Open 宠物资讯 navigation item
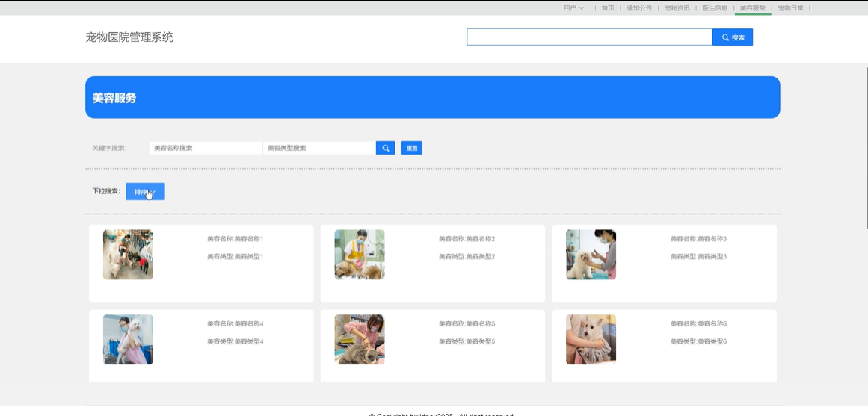Viewport: 868px width, 416px height. pyautogui.click(x=677, y=7)
